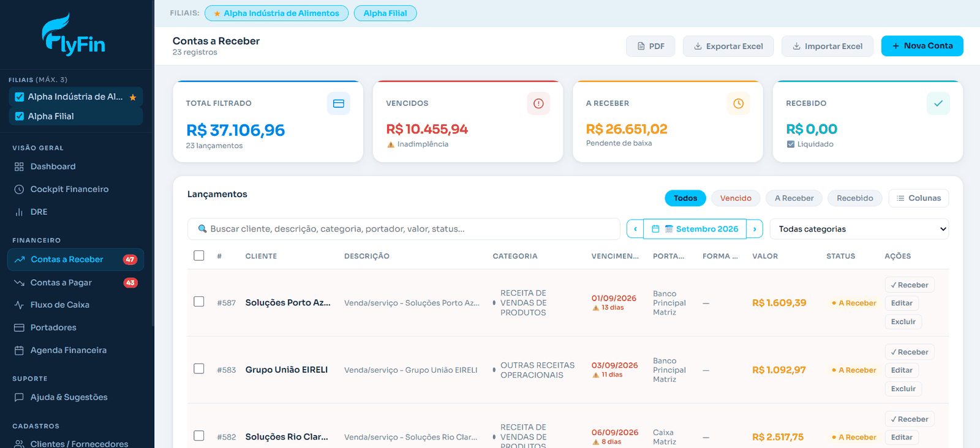Click the Total Filtrado card icon

[x=339, y=103]
